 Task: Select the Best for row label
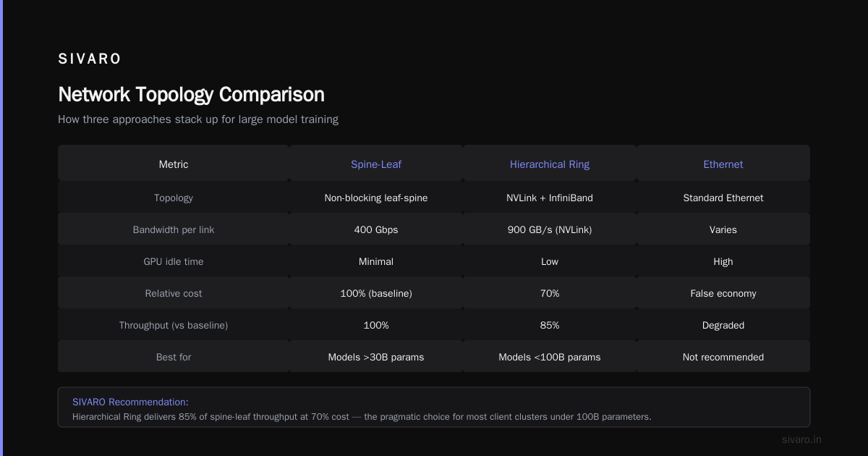click(x=174, y=357)
